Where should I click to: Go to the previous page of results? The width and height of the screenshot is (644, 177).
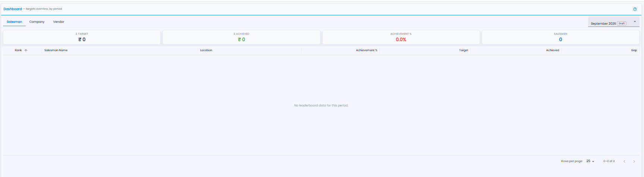click(624, 161)
